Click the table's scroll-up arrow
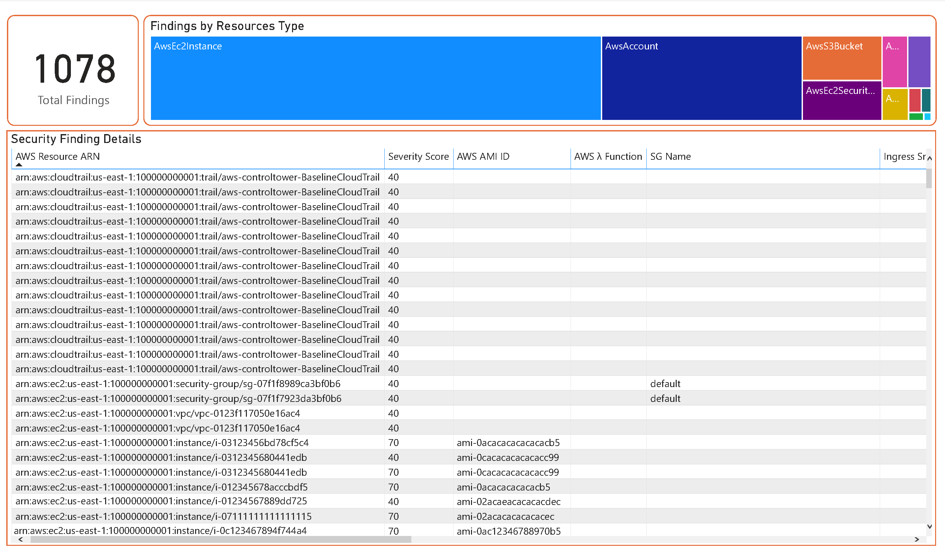Image resolution: width=945 pixels, height=560 pixels. (929, 158)
